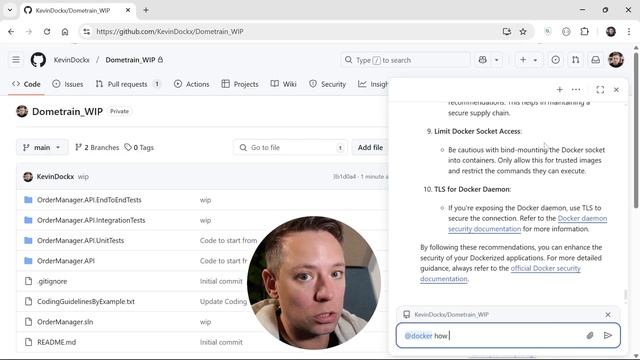The width and height of the screenshot is (640, 360).
Task: Open the Copilot icon in the header
Action: (x=482, y=60)
